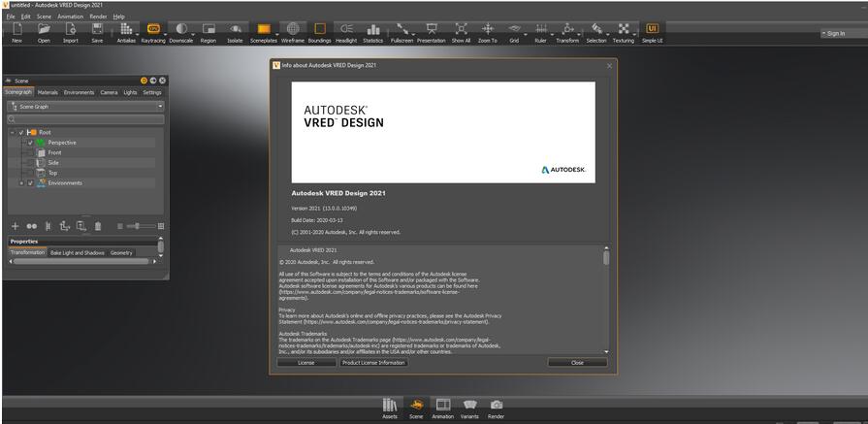The width and height of the screenshot is (868, 424).
Task: Open a file using the Open toolbar icon
Action: pyautogui.click(x=44, y=33)
